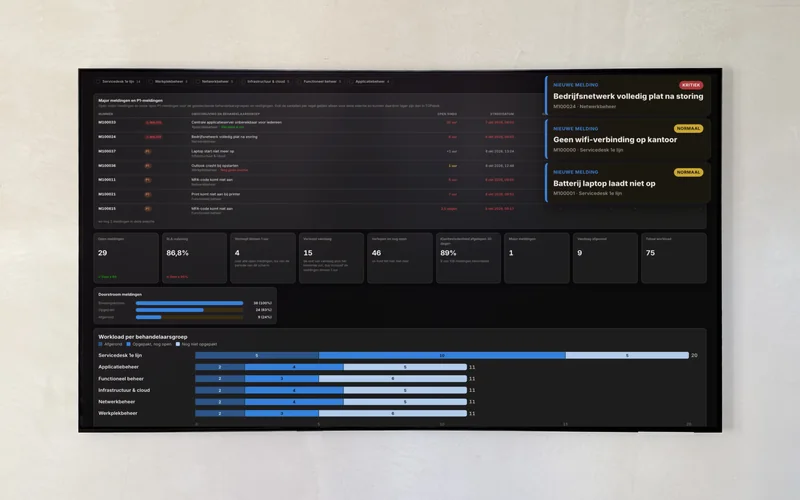Toggle the Functioneel beheer filter chip
This screenshot has width=800, height=500.
[320, 82]
